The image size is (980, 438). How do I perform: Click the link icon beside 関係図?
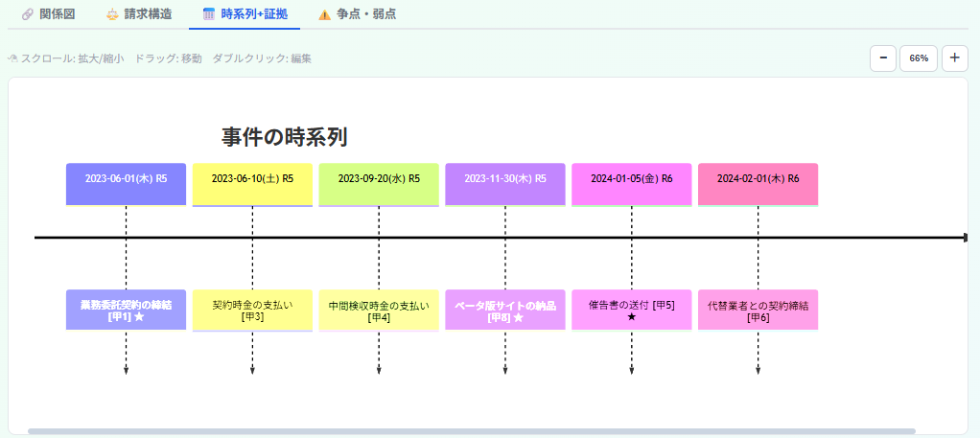point(27,14)
